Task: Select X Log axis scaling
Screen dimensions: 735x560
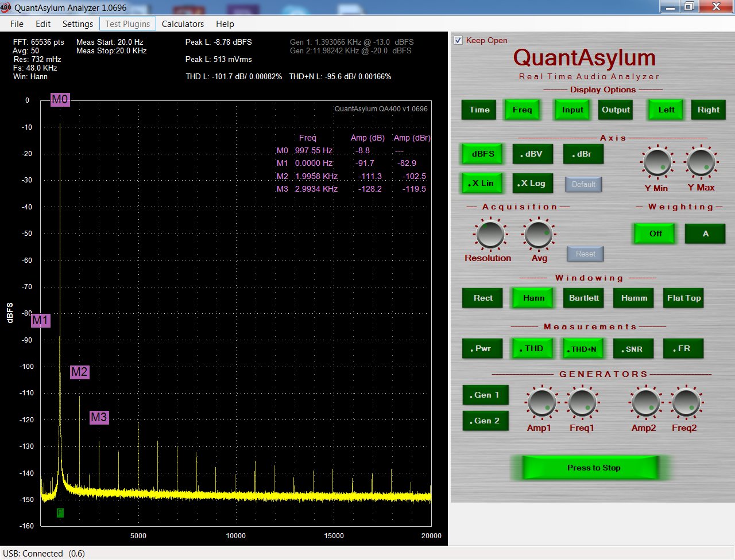Action: pyautogui.click(x=533, y=183)
